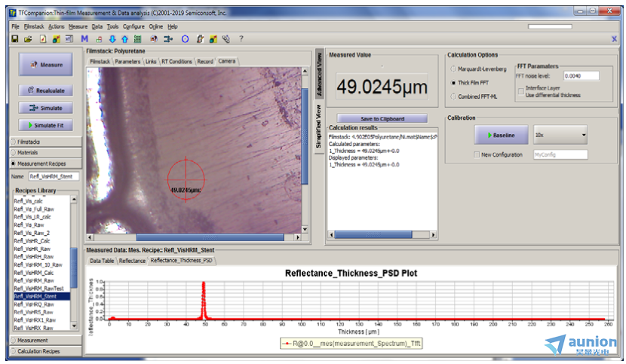Select the Materials panel radio
The width and height of the screenshot is (626, 364).
click(x=14, y=153)
